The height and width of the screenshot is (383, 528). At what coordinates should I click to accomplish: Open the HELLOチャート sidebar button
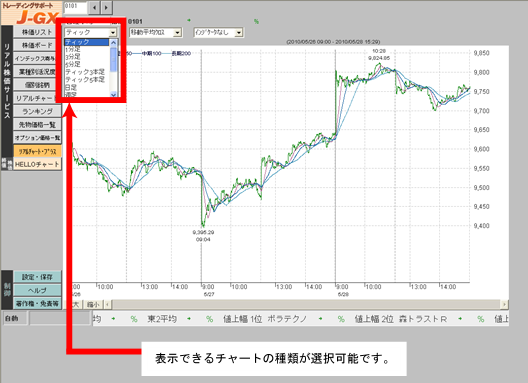tap(37, 164)
